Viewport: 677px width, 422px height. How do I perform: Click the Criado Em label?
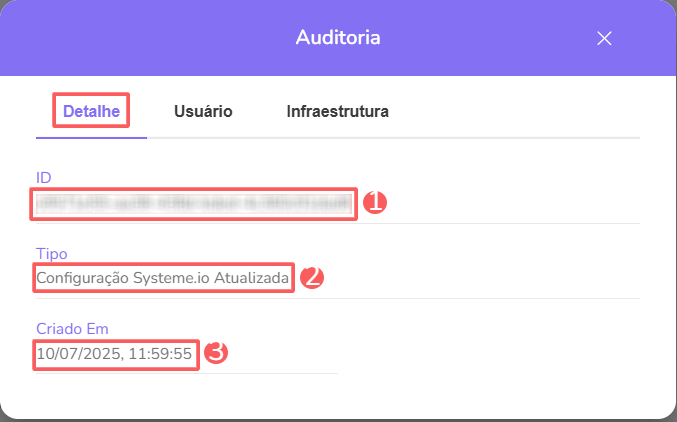(71, 328)
